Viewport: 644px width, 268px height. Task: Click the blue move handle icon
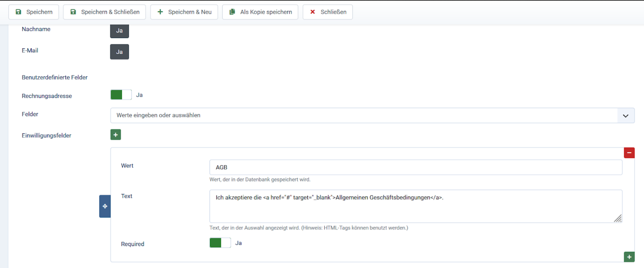tap(105, 206)
